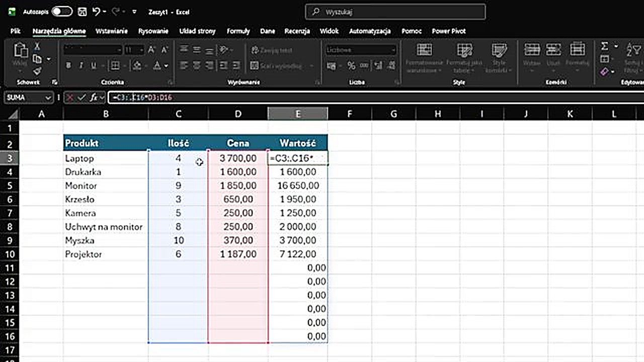Open the Liczbowe number format dropdown
The image size is (644, 362).
coord(393,50)
